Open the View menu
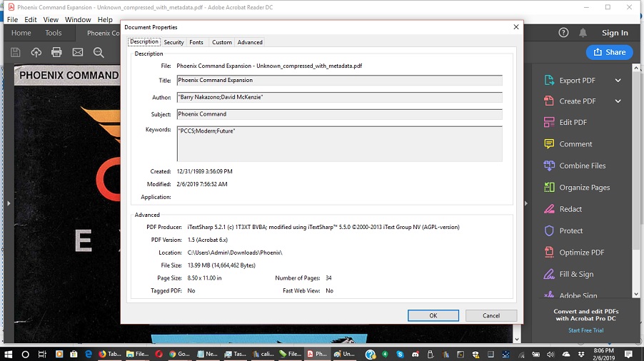This screenshot has width=644, height=361. click(x=51, y=20)
